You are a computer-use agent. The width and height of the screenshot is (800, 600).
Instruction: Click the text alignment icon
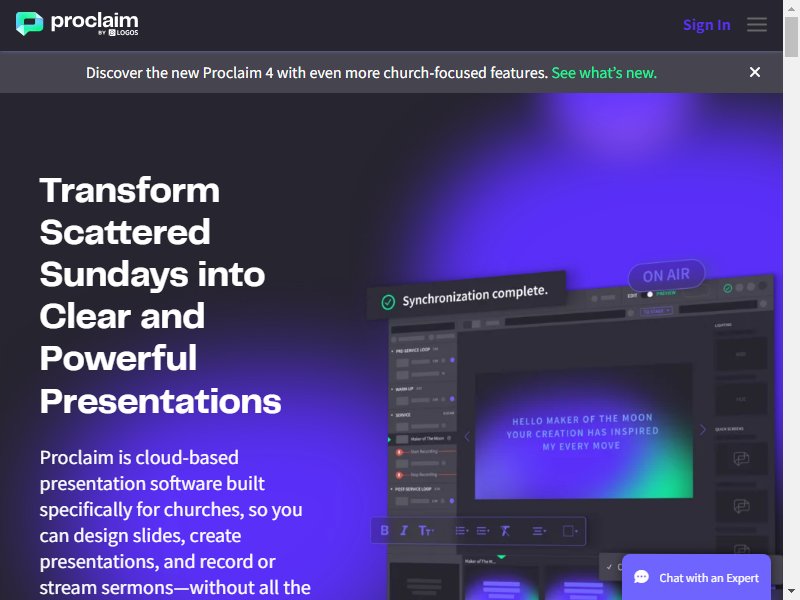click(539, 531)
